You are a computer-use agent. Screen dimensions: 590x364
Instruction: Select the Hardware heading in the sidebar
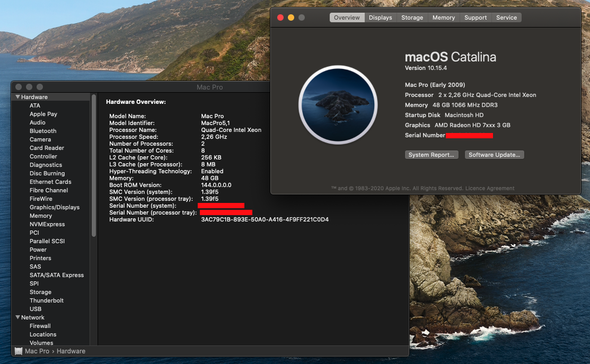click(x=34, y=97)
